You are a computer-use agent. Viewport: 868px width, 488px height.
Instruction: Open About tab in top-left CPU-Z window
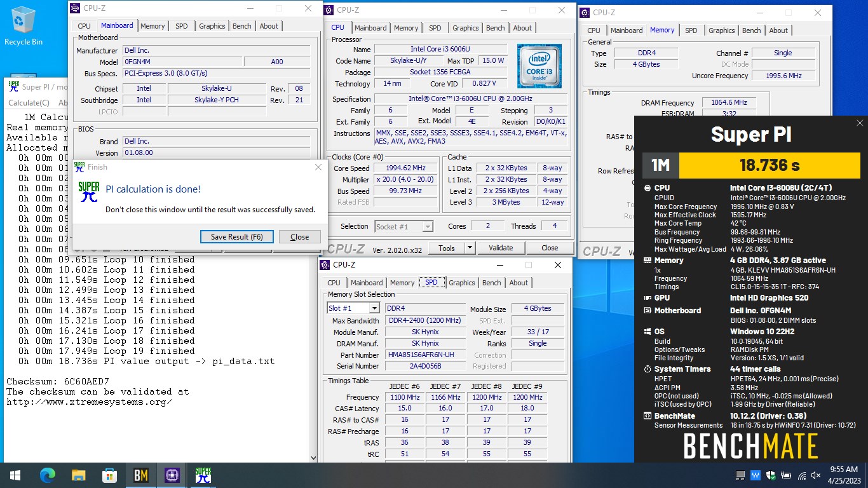pyautogui.click(x=269, y=26)
